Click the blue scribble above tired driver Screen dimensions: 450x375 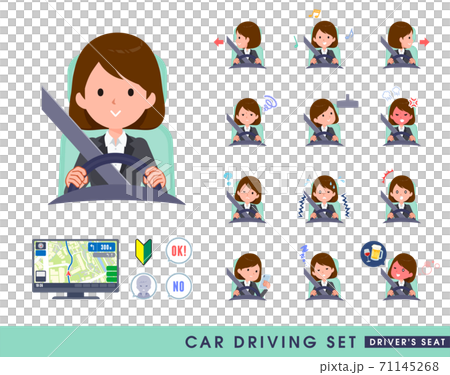click(270, 103)
